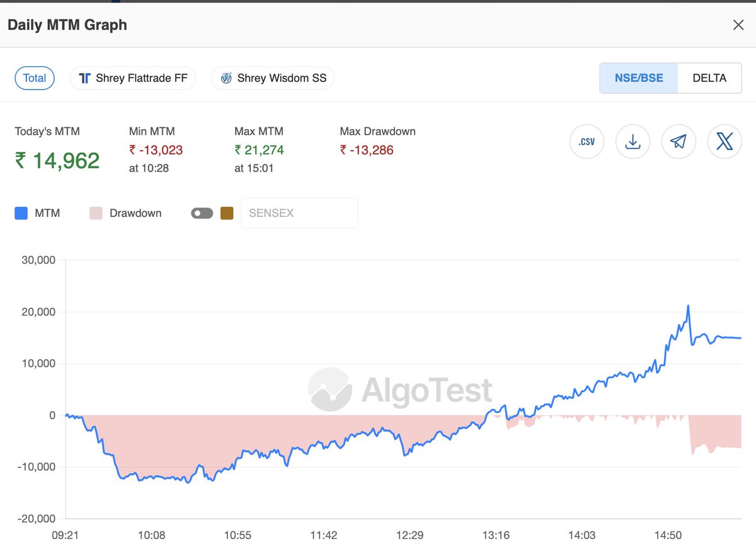The width and height of the screenshot is (756, 556).
Task: Click the 20,000 y-axis label
Action: pyautogui.click(x=39, y=311)
